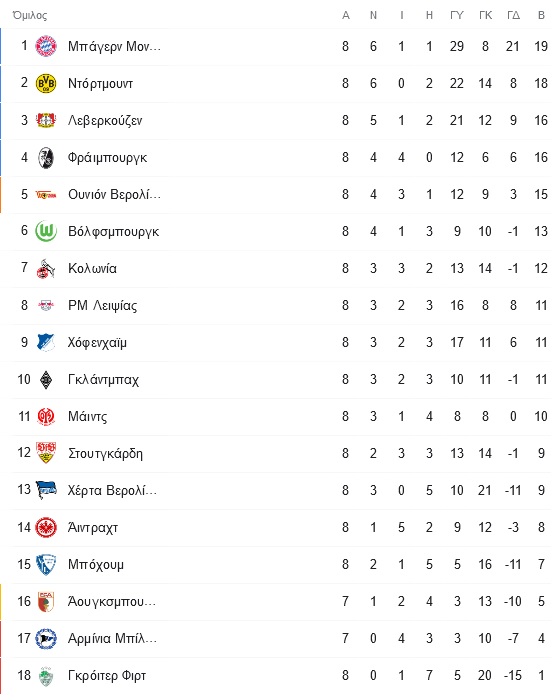The width and height of the screenshot is (560, 700).
Task: Click the Β points column header
Action: (x=541, y=16)
